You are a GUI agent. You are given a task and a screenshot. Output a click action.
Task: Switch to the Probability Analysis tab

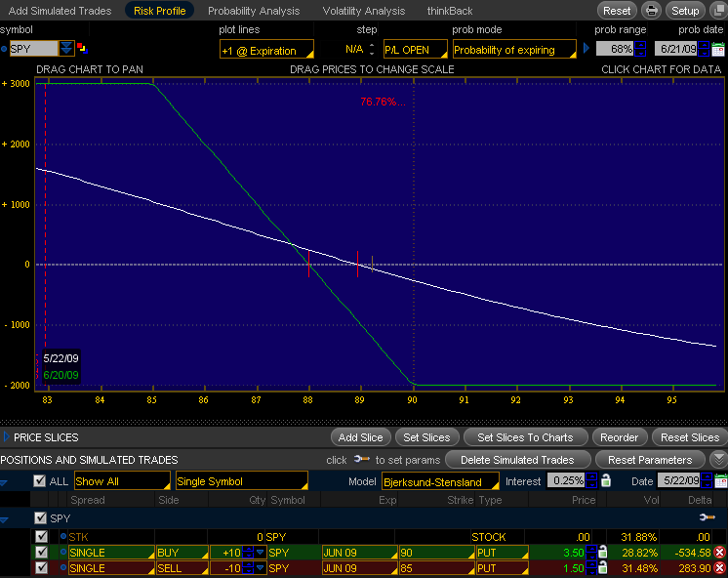click(x=254, y=11)
